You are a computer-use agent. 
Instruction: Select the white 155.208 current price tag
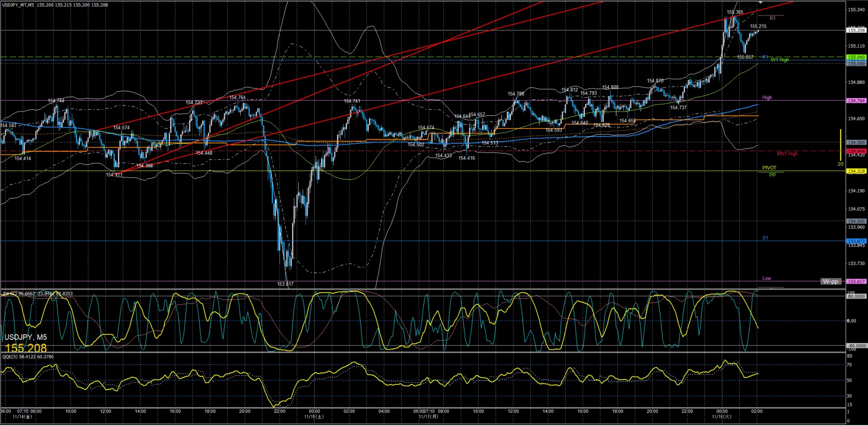coord(856,30)
